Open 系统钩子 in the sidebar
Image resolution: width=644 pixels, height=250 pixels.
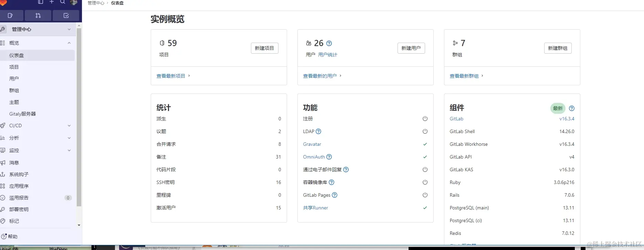click(37, 174)
